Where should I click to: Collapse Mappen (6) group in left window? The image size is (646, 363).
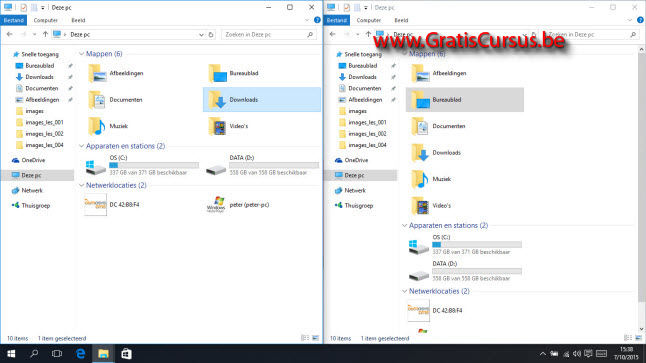click(81, 54)
